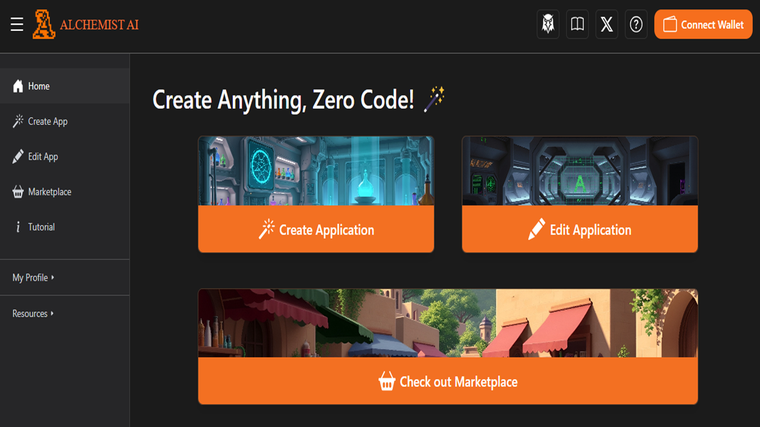This screenshot has height=427, width=760.
Task: Click the Marketplace basket sidebar icon
Action: pyautogui.click(x=18, y=192)
